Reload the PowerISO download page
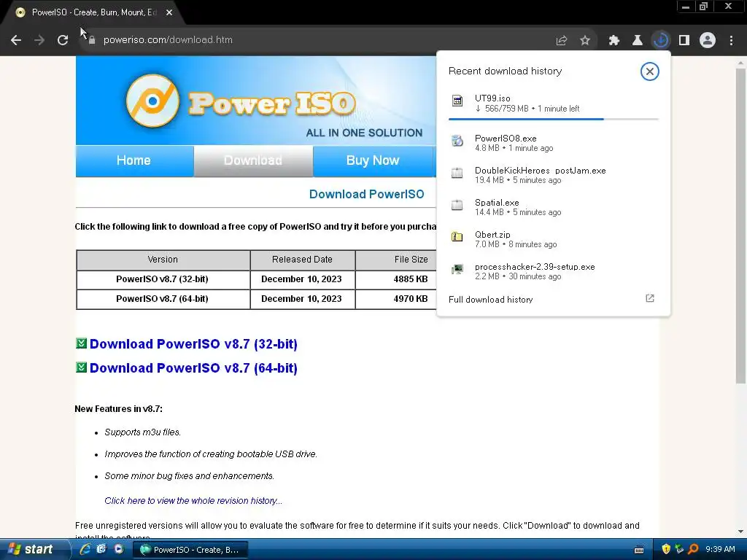Viewport: 747px width, 560px height. (x=63, y=40)
